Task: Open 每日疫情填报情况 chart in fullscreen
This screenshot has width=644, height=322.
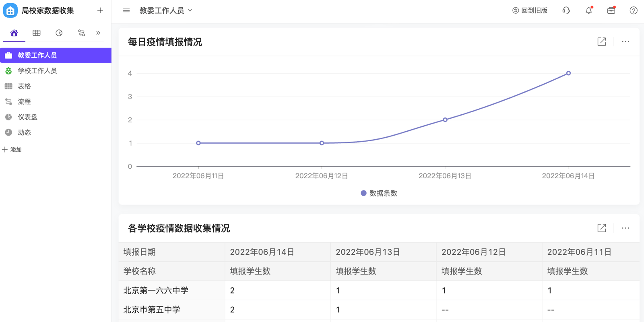Action: pyautogui.click(x=601, y=42)
